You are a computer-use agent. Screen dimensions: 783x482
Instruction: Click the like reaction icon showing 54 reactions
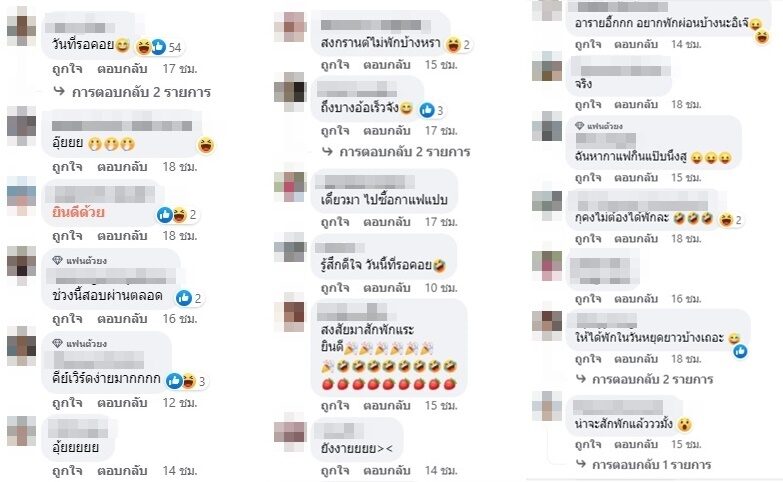click(158, 47)
